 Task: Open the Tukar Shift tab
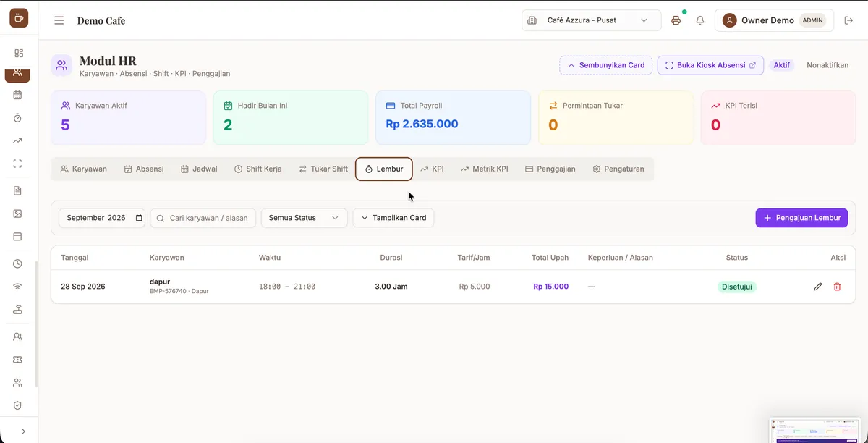tap(323, 169)
